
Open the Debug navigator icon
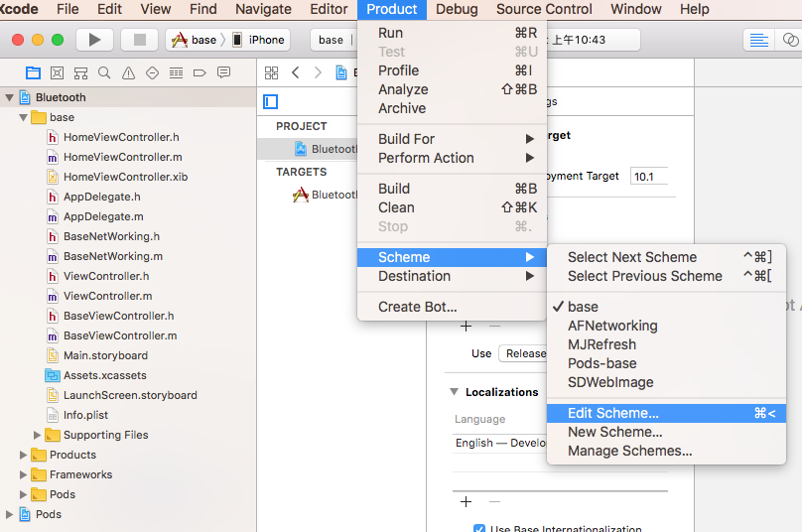176,73
